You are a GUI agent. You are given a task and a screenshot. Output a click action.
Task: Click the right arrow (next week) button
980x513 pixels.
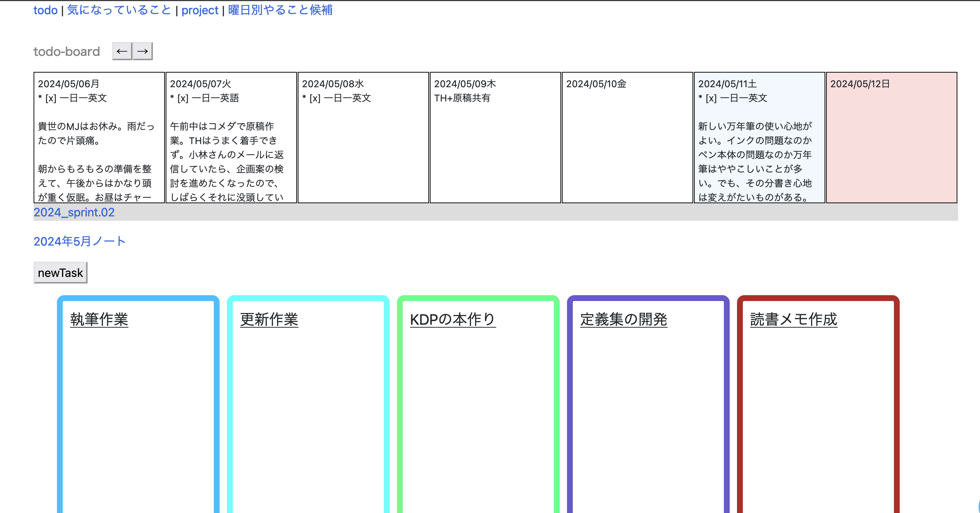143,51
